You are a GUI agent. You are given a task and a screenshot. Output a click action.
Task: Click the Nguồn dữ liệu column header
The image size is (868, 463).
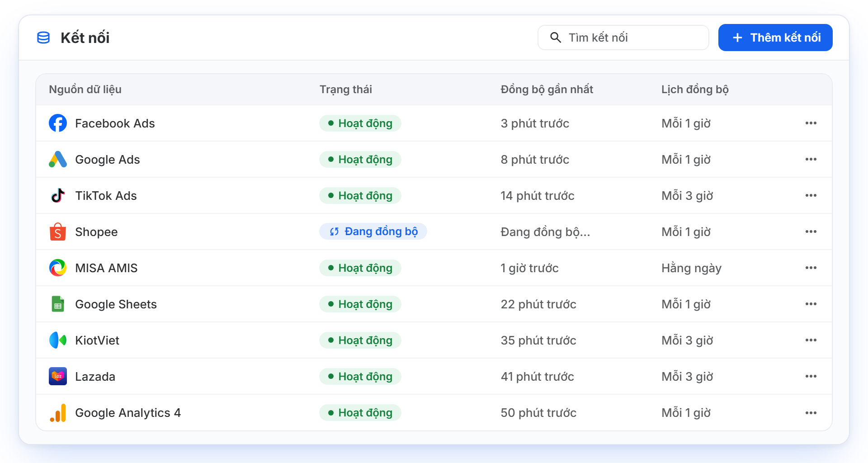point(85,90)
